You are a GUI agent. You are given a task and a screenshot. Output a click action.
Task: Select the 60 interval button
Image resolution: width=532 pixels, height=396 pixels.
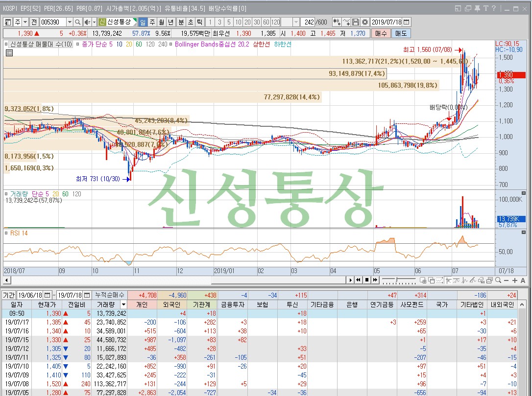[x=266, y=23]
